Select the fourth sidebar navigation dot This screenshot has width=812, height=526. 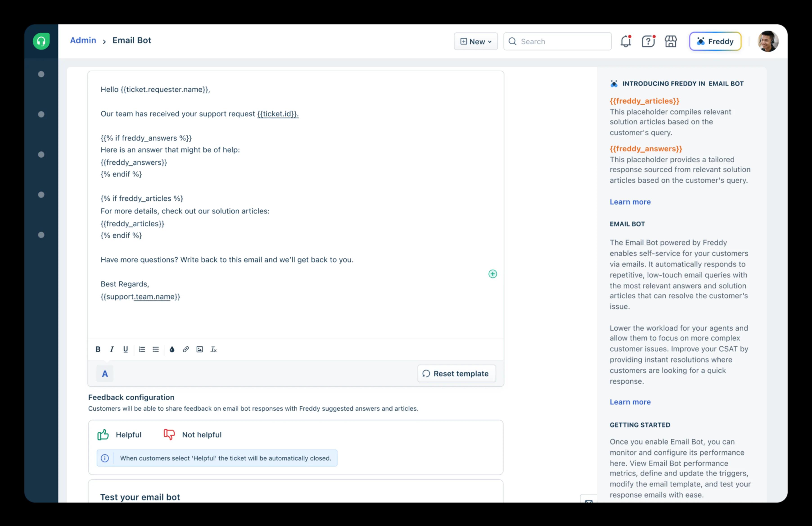tap(41, 195)
